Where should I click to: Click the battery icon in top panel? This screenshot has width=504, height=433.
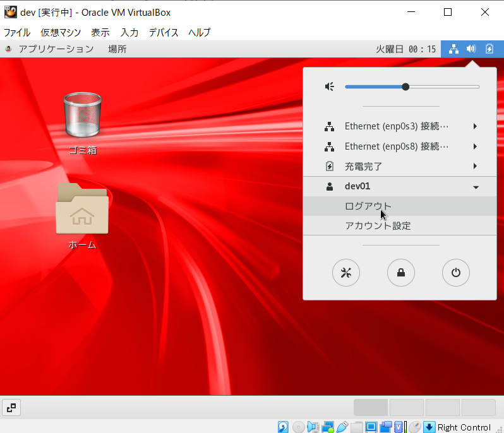point(489,49)
